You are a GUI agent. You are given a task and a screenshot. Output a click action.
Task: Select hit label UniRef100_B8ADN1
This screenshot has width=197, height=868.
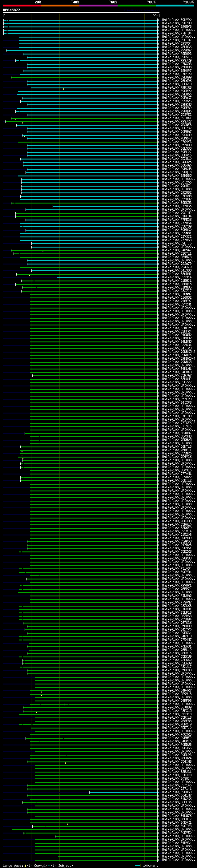point(177,274)
